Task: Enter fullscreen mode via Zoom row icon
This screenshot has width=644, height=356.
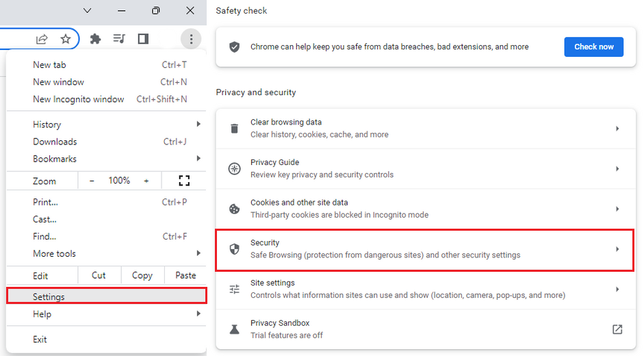Action: point(183,181)
